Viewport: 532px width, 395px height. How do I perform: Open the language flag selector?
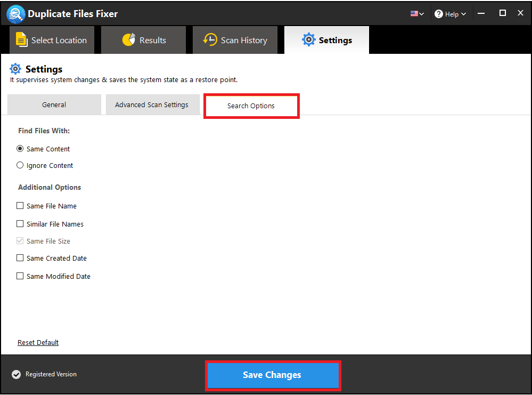[x=417, y=14]
